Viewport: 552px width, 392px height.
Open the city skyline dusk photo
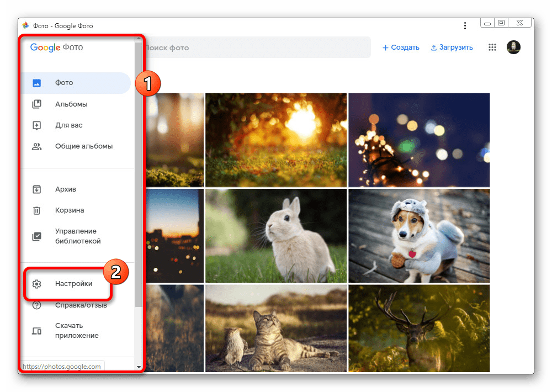(x=174, y=236)
